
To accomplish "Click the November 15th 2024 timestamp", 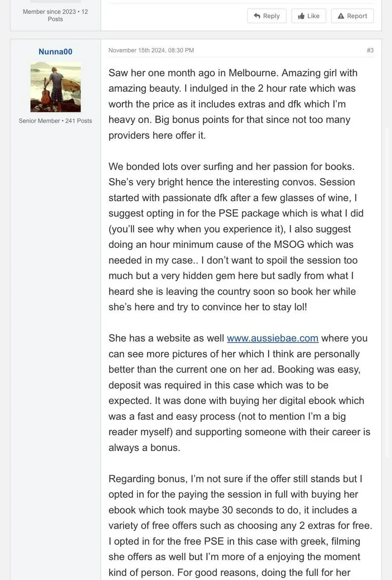I will point(151,50).
